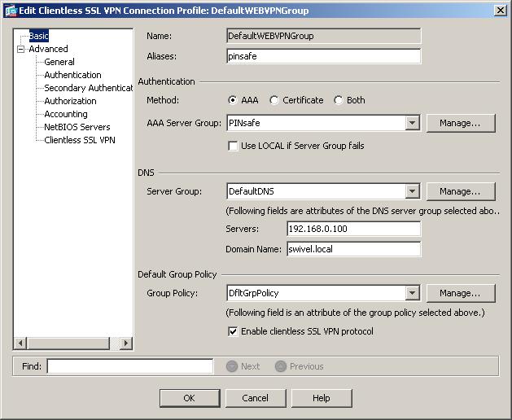Click the Domain Name input field
512x420 pixels.
pos(354,249)
